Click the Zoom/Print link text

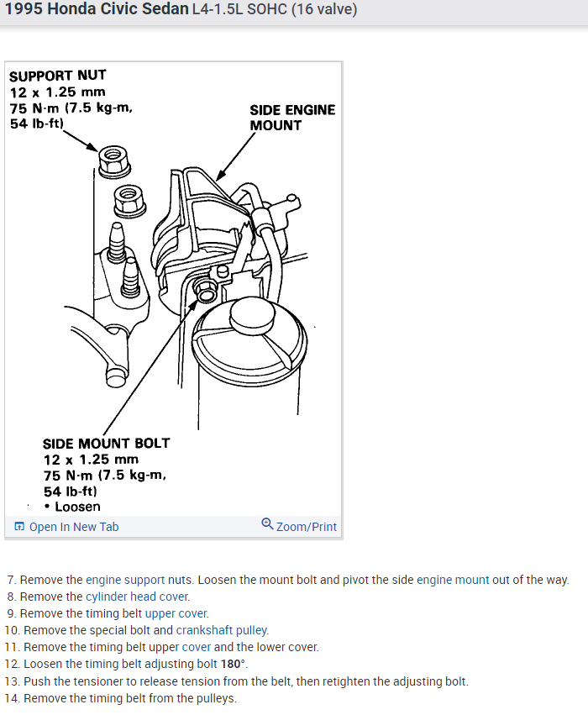click(x=307, y=527)
